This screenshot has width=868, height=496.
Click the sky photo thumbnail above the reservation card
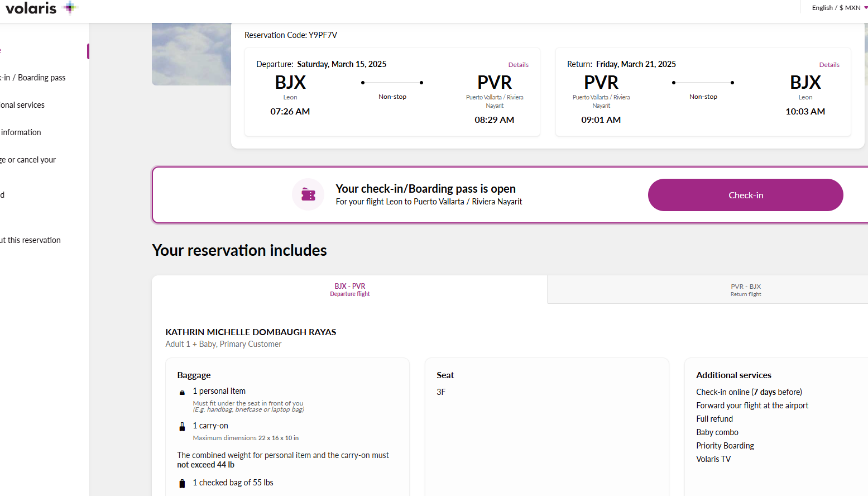point(191,53)
